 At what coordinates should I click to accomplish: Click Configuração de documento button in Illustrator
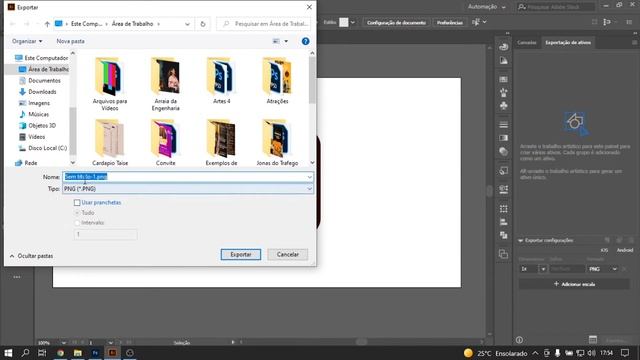tap(396, 22)
